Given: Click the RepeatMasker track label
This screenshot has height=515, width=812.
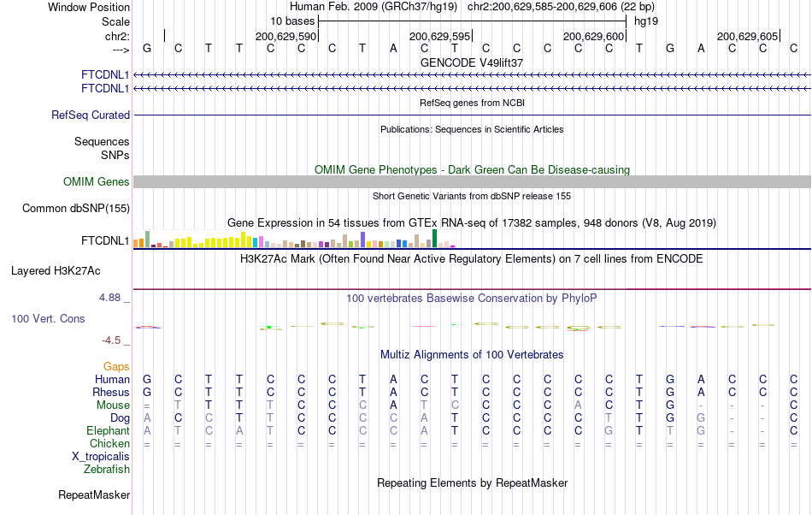Looking at the screenshot, I should (x=94, y=494).
